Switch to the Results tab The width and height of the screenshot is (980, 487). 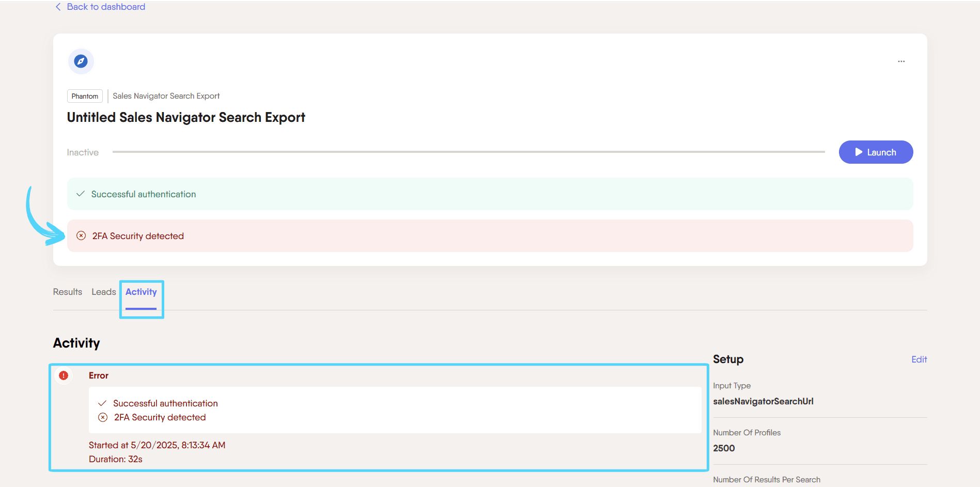click(68, 292)
